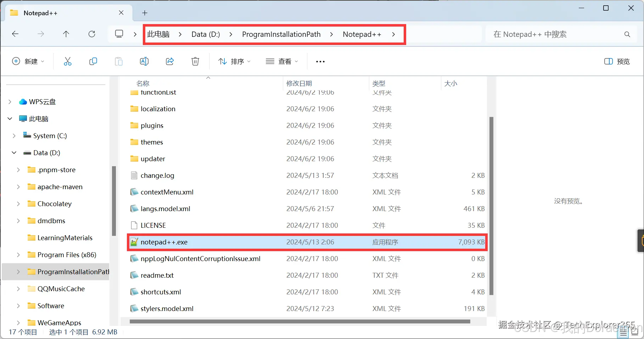Click the Delete trash icon

pyautogui.click(x=195, y=61)
